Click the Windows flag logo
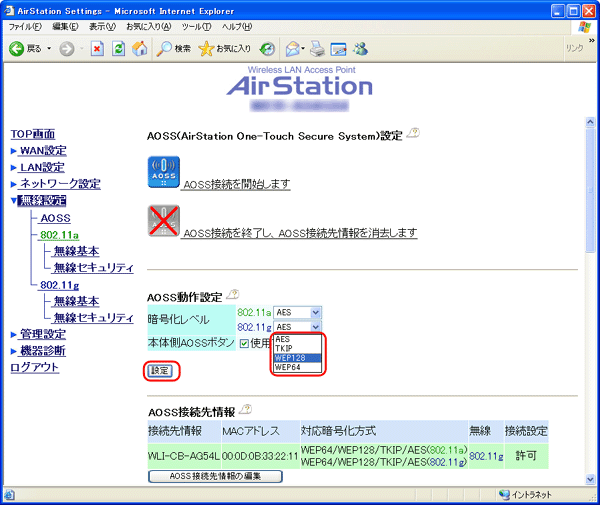Image resolution: width=600 pixels, height=505 pixels. (584, 27)
